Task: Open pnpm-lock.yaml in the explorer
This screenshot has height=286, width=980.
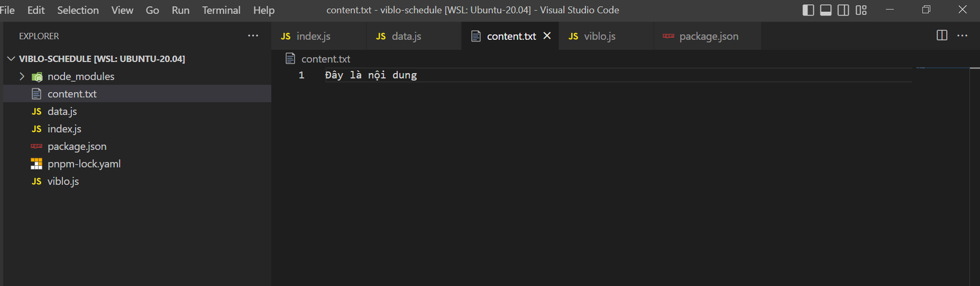Action: point(84,164)
